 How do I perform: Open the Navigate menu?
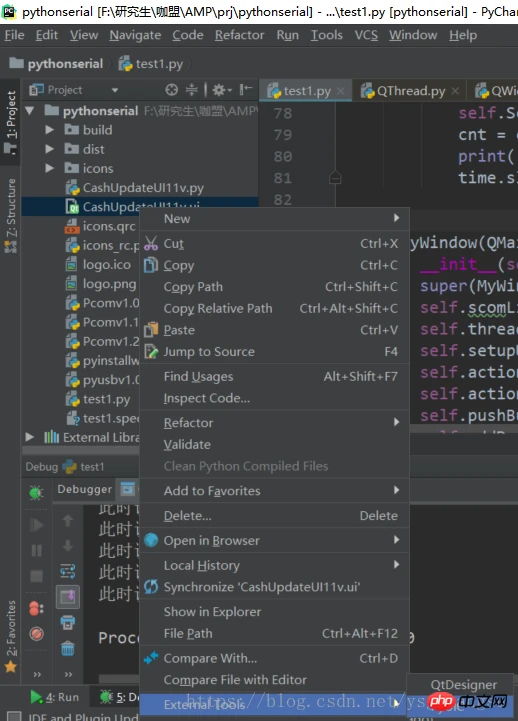click(135, 35)
